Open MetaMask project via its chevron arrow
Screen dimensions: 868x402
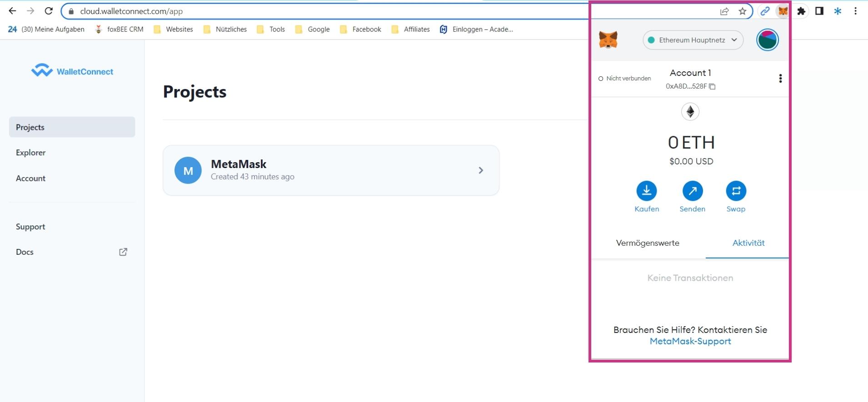(481, 170)
